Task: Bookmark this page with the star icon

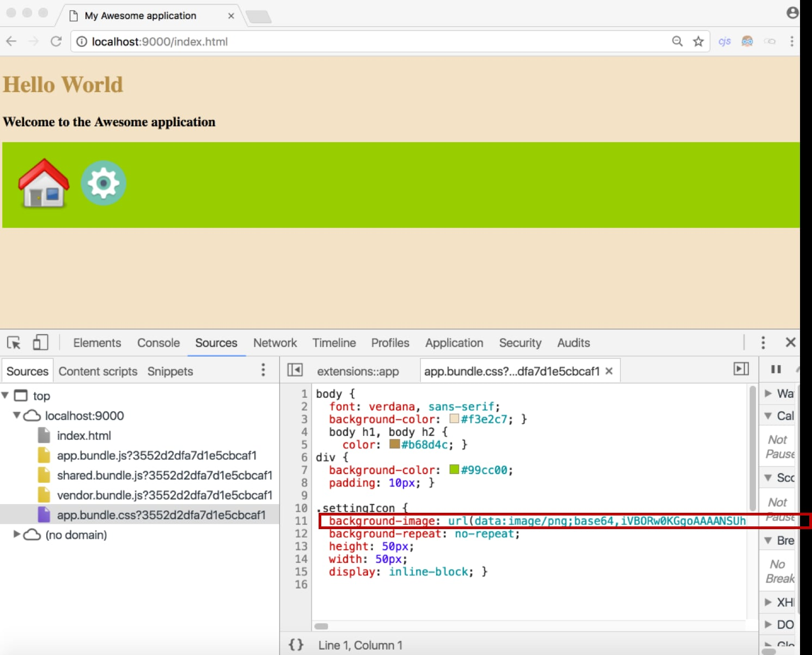Action: 698,41
